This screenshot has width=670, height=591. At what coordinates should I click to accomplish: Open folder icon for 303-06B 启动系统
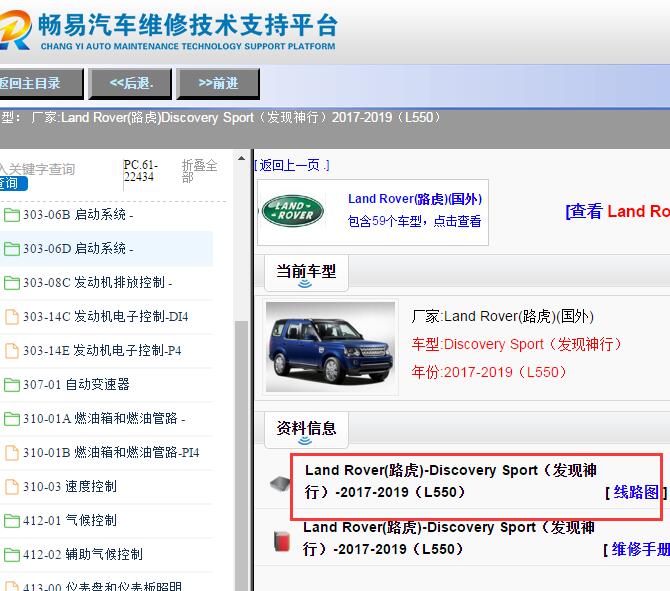coord(12,215)
